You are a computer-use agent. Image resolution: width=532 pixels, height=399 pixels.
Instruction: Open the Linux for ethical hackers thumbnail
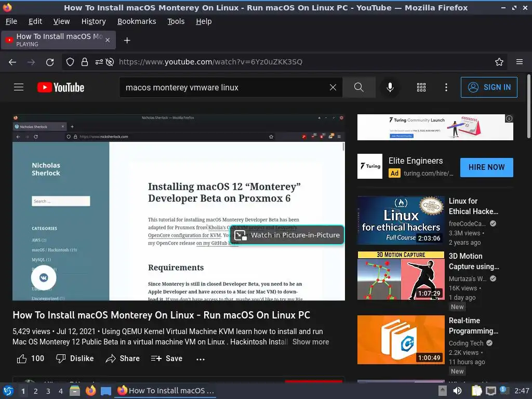pos(401,220)
